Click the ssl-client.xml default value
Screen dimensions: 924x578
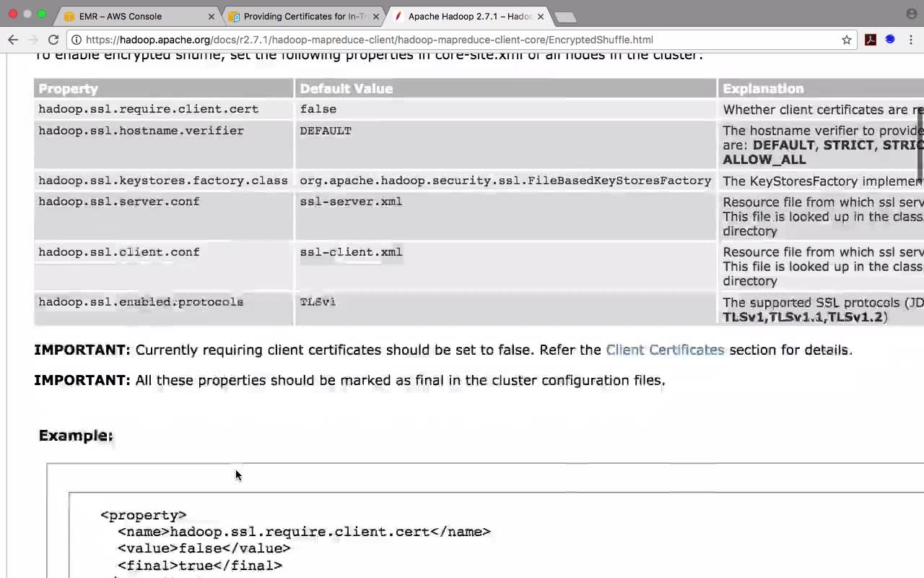(351, 252)
